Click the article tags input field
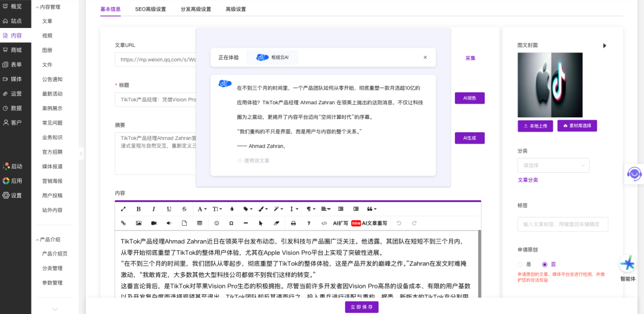The image size is (644, 314). click(562, 224)
